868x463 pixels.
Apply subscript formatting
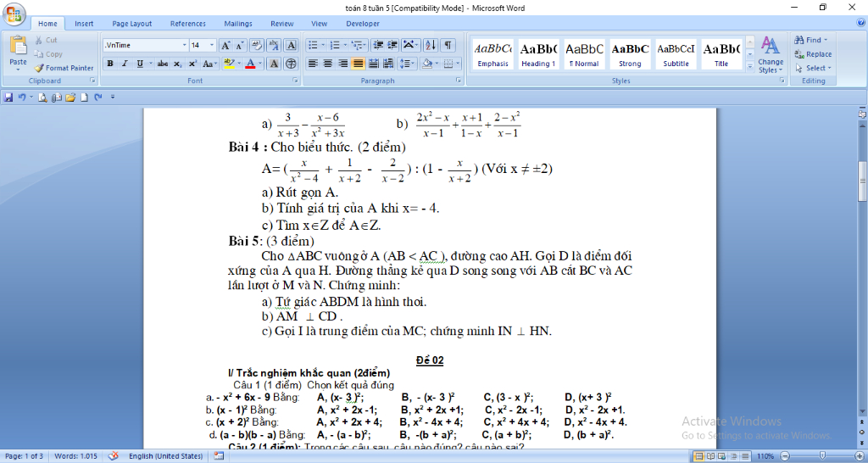pyautogui.click(x=177, y=64)
